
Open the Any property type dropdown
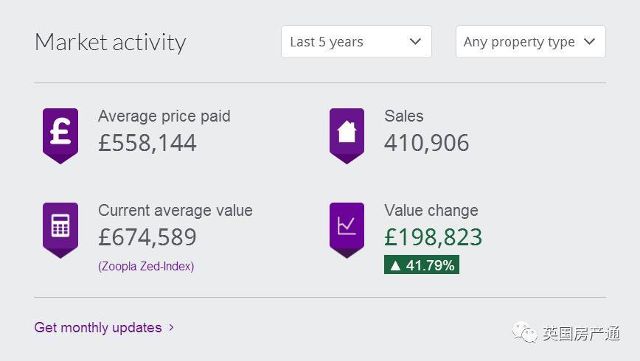point(530,42)
